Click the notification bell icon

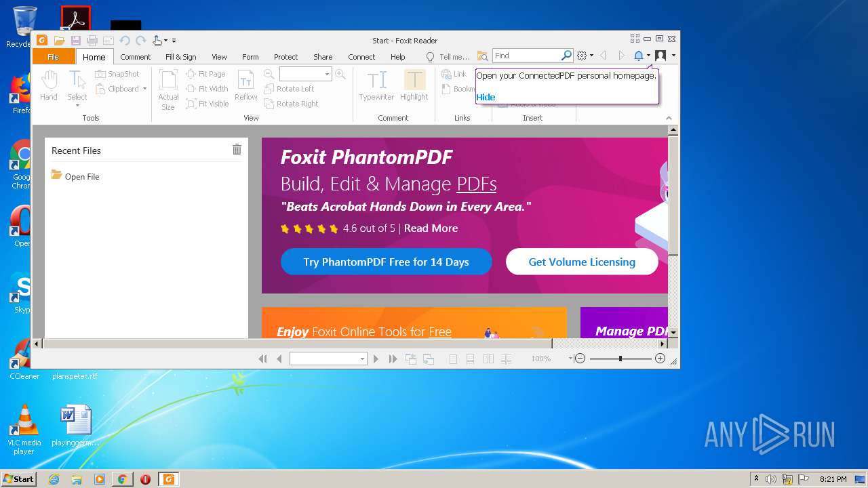pos(638,56)
